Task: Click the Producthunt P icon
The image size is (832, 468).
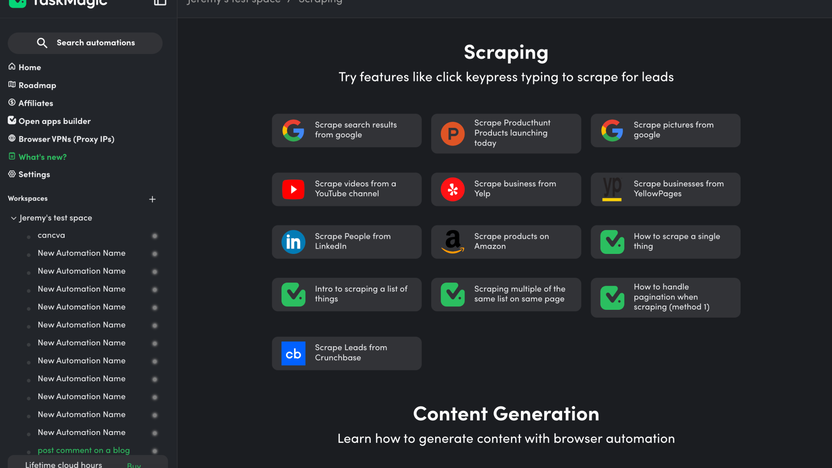Action: point(453,133)
